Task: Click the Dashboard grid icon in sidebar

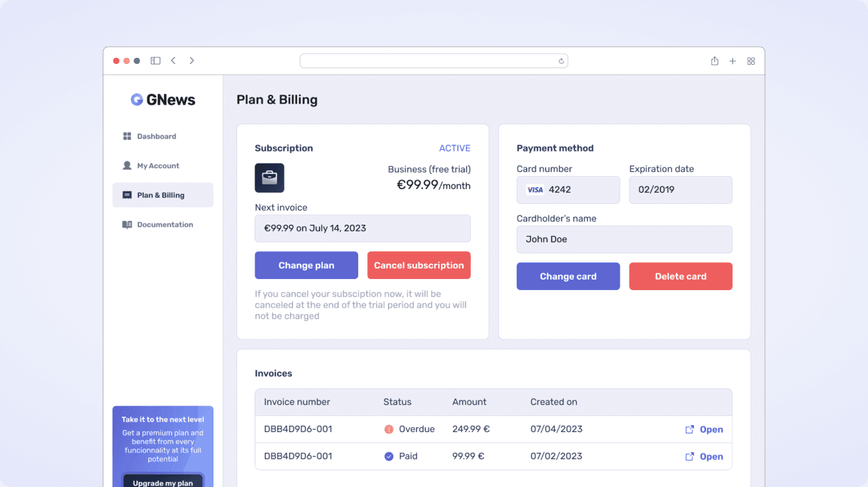Action: [x=127, y=136]
